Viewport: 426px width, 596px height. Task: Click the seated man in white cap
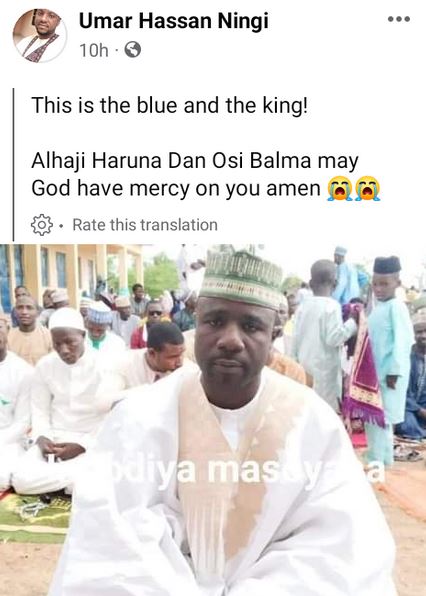tap(63, 399)
